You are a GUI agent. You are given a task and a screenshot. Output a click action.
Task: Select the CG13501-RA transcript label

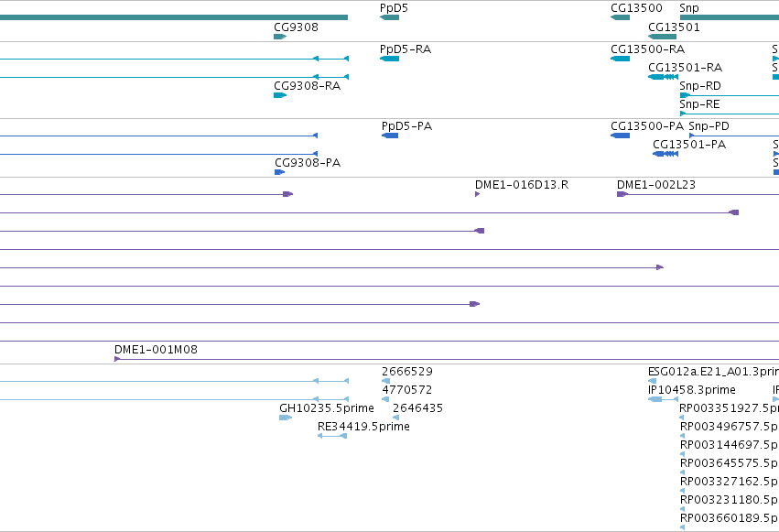[x=685, y=68]
